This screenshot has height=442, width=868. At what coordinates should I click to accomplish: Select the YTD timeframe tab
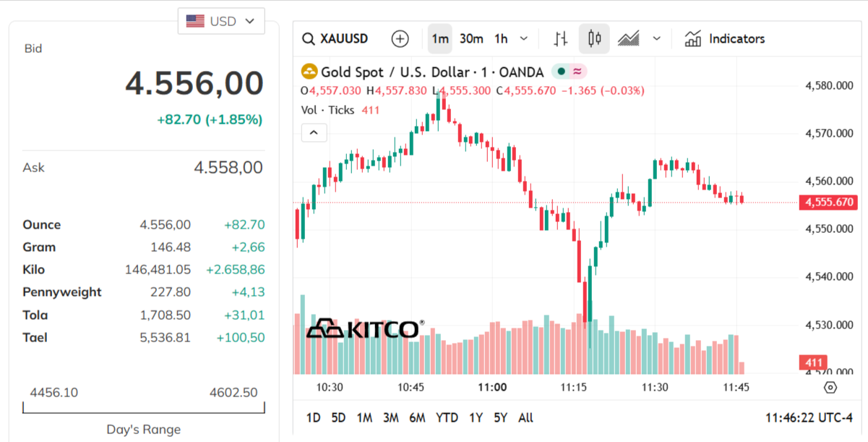[446, 417]
